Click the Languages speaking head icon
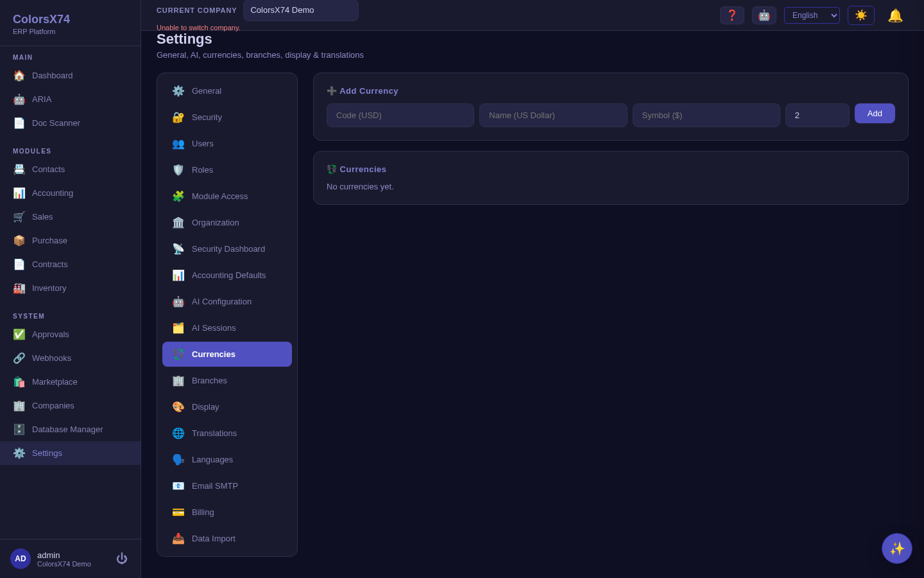Viewport: 924px width, 578px height. (x=178, y=460)
